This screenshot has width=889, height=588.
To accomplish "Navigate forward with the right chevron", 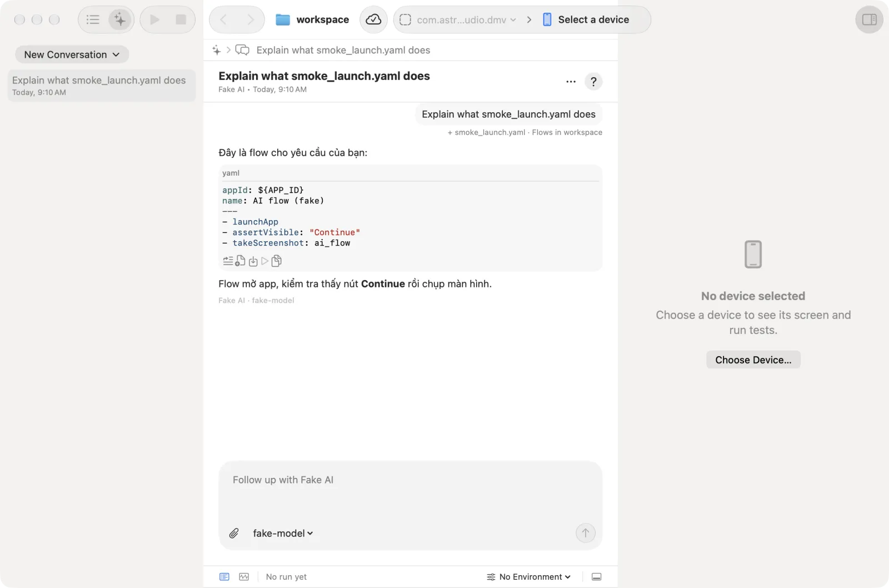I will [x=250, y=19].
